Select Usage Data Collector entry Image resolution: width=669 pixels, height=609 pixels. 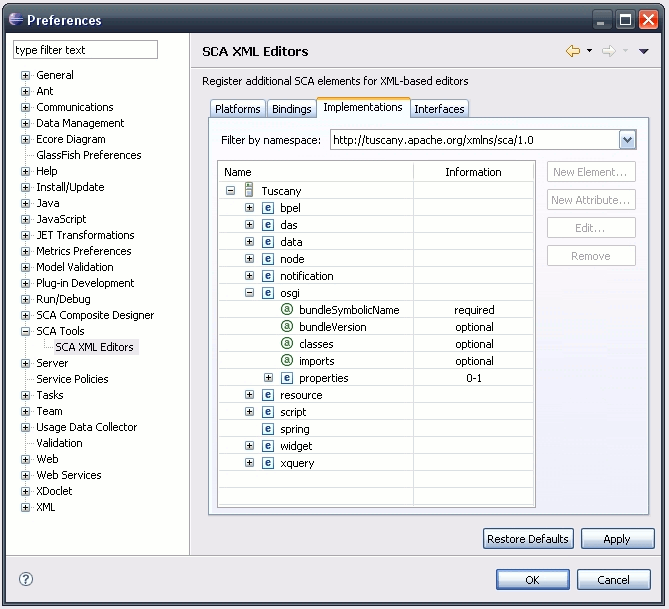[x=87, y=427]
